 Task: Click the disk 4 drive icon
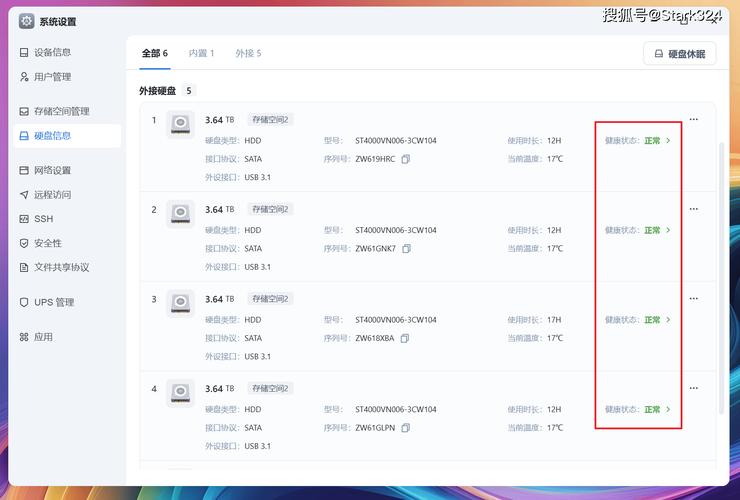tap(180, 393)
